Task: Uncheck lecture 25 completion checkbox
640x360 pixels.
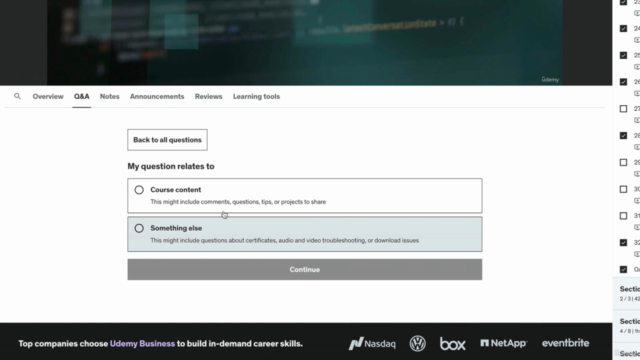Action: pyautogui.click(x=623, y=55)
